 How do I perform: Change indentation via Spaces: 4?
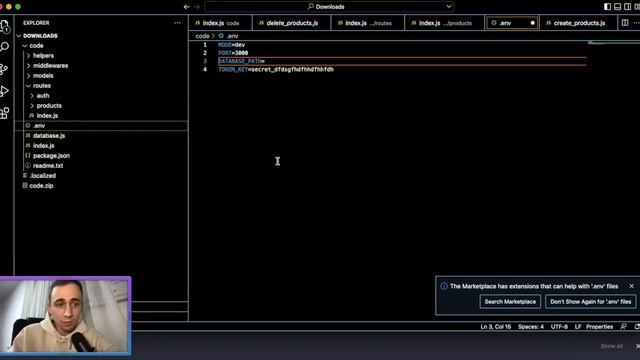tap(531, 327)
